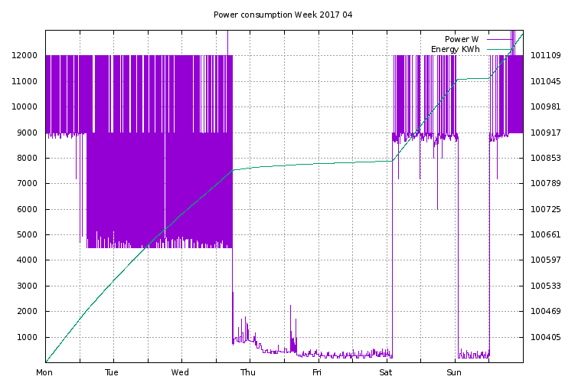The height and width of the screenshot is (383, 588).
Task: Click the 6000 left-axis value
Action: click(27, 209)
